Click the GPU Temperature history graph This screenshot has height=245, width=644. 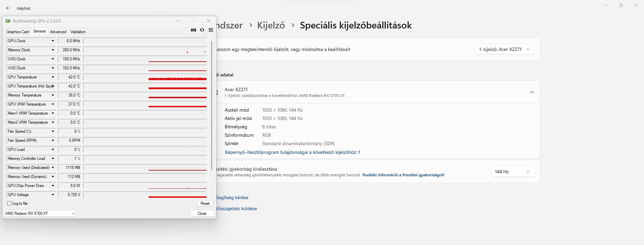coord(145,77)
